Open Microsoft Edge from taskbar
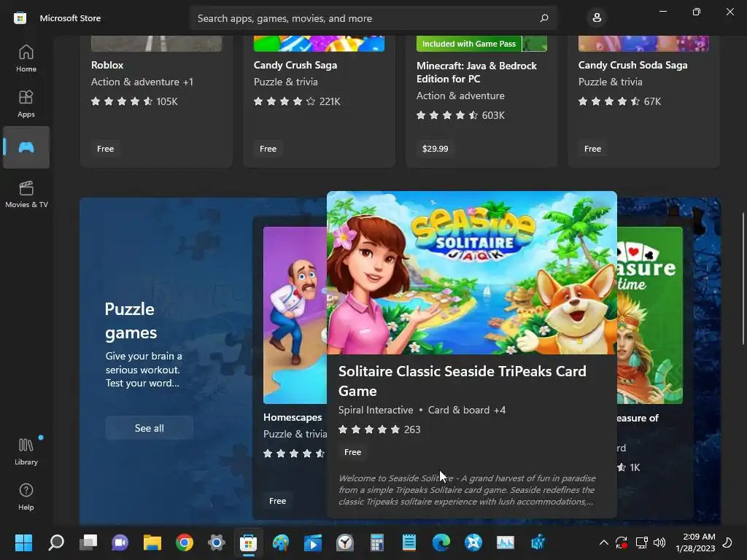747x560 pixels. point(441,542)
